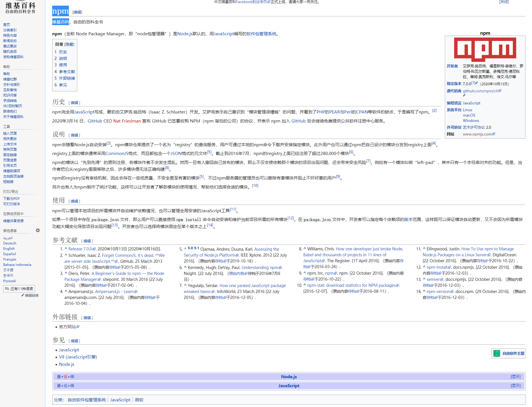The width and height of the screenshot is (532, 407).
Task: Open Node.js link in intro paragraph
Action: tap(185, 34)
